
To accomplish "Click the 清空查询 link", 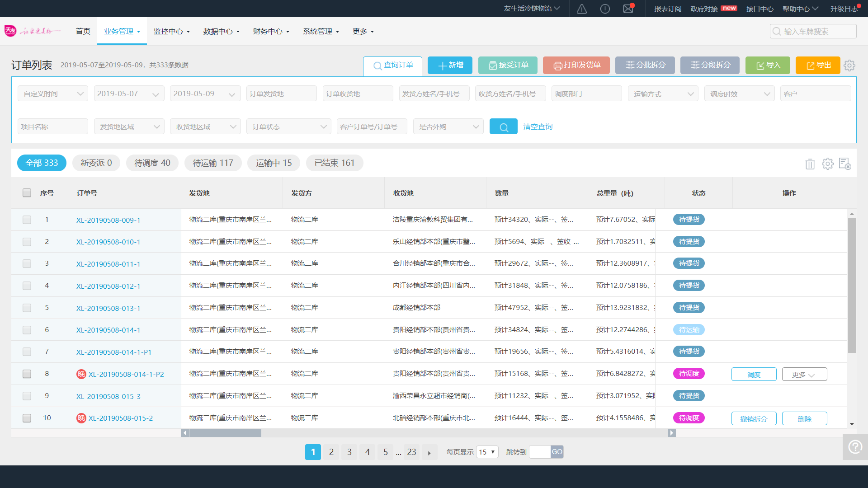I will pyautogui.click(x=538, y=127).
